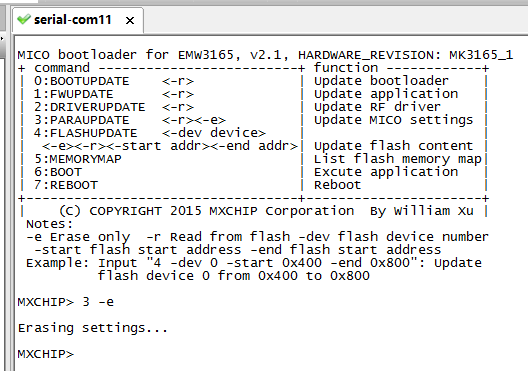Click the MICO bootloader header line
The width and height of the screenshot is (528, 371).
(x=265, y=55)
